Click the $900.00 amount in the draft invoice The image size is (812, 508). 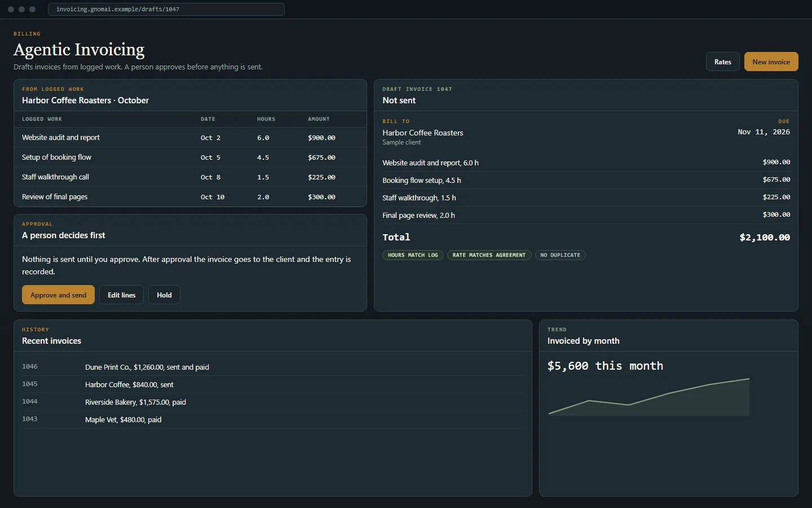pyautogui.click(x=776, y=162)
